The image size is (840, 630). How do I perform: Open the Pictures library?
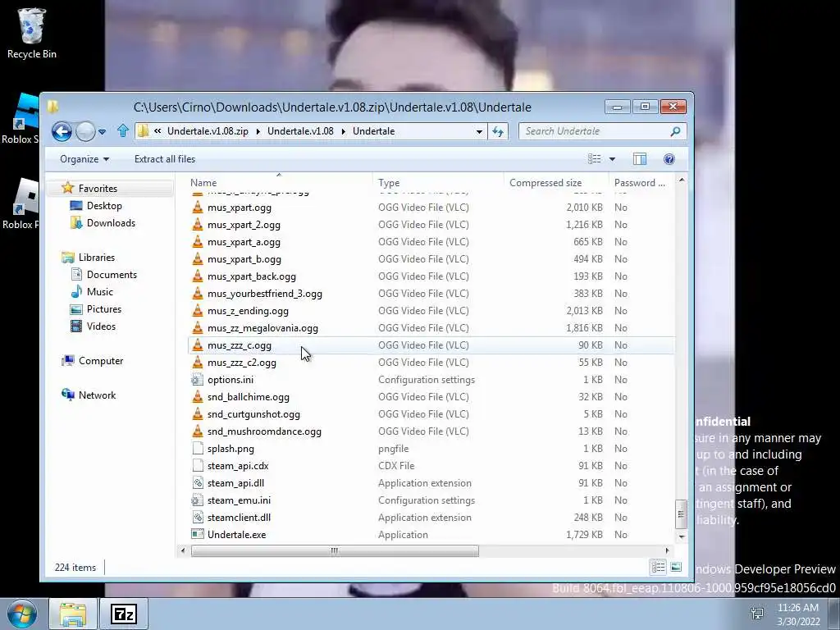[x=104, y=309]
